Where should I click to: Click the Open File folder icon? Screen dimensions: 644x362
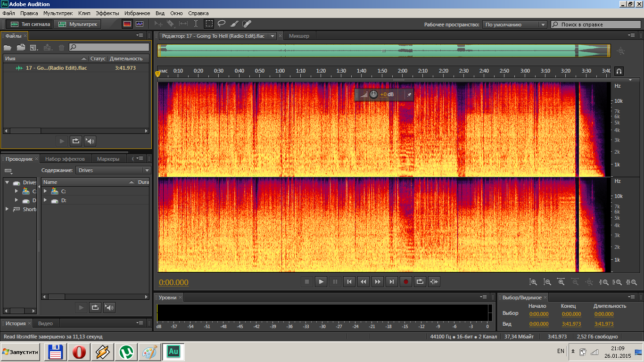8,47
